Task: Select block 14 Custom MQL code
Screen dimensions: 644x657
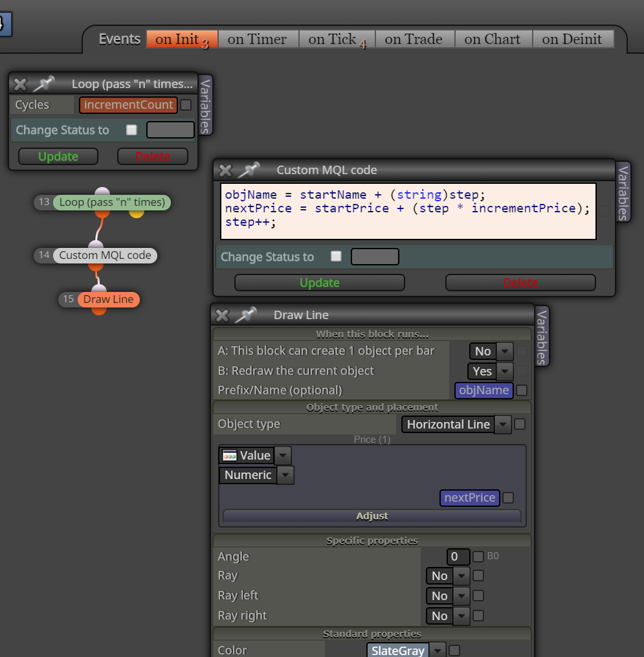Action: pyautogui.click(x=105, y=256)
